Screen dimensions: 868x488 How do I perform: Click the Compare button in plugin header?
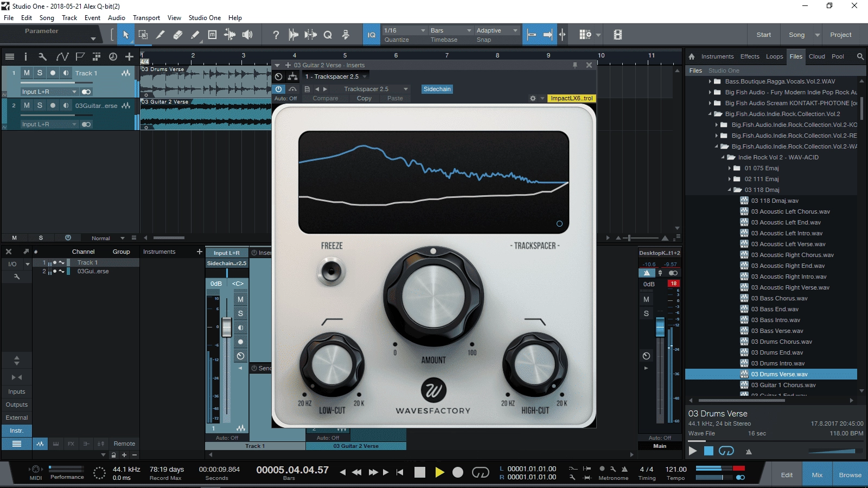325,98
